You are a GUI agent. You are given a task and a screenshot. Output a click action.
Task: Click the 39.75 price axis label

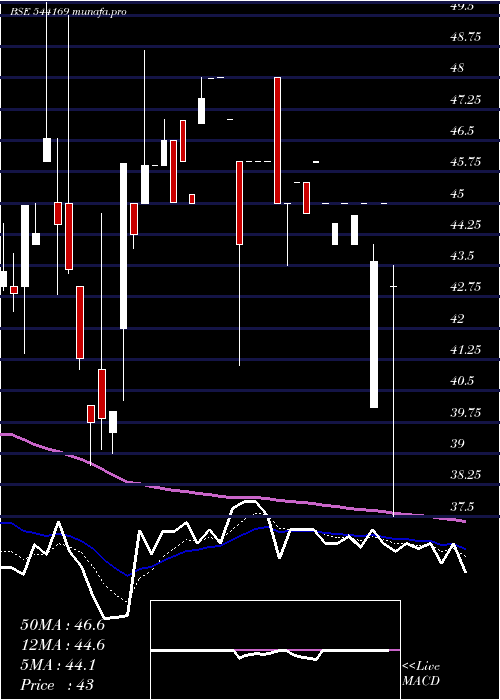point(466,413)
